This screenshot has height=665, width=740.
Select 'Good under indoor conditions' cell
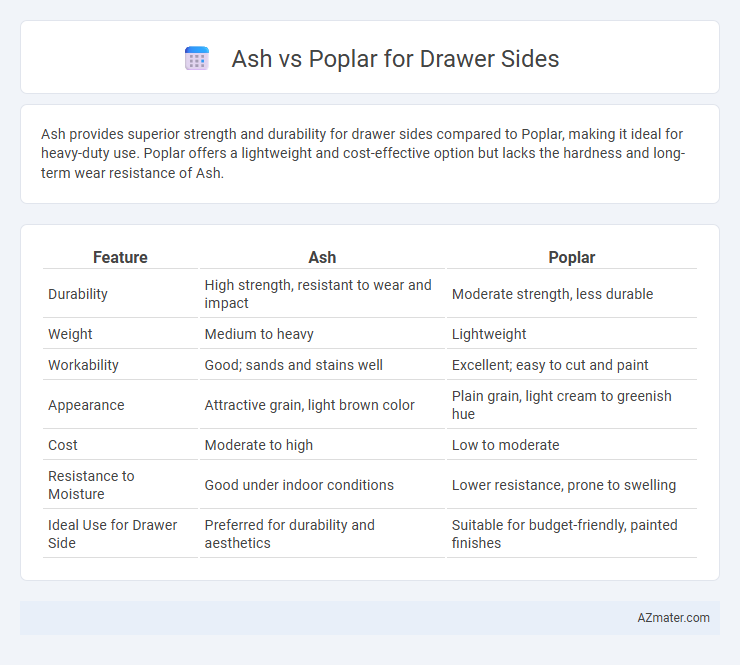coord(299,485)
